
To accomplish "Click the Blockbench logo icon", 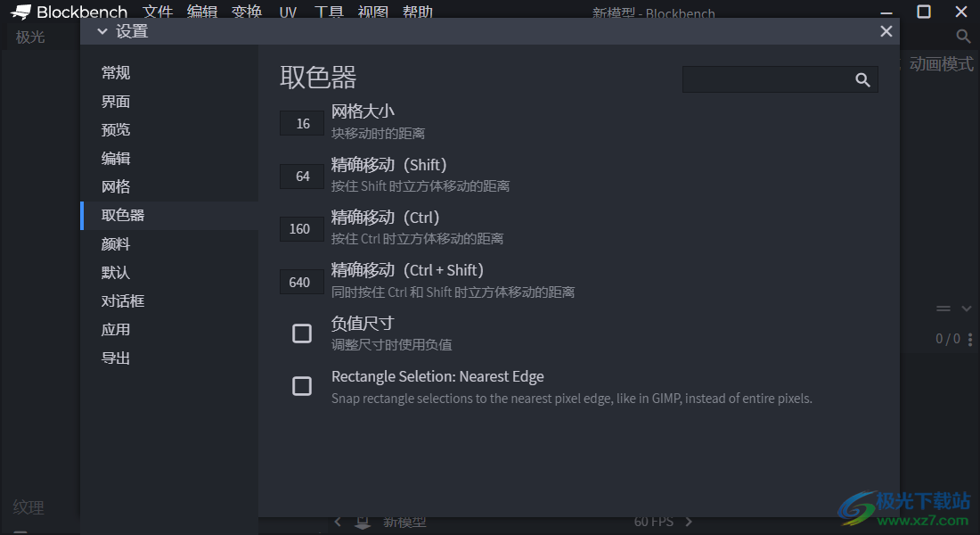I will [20, 12].
